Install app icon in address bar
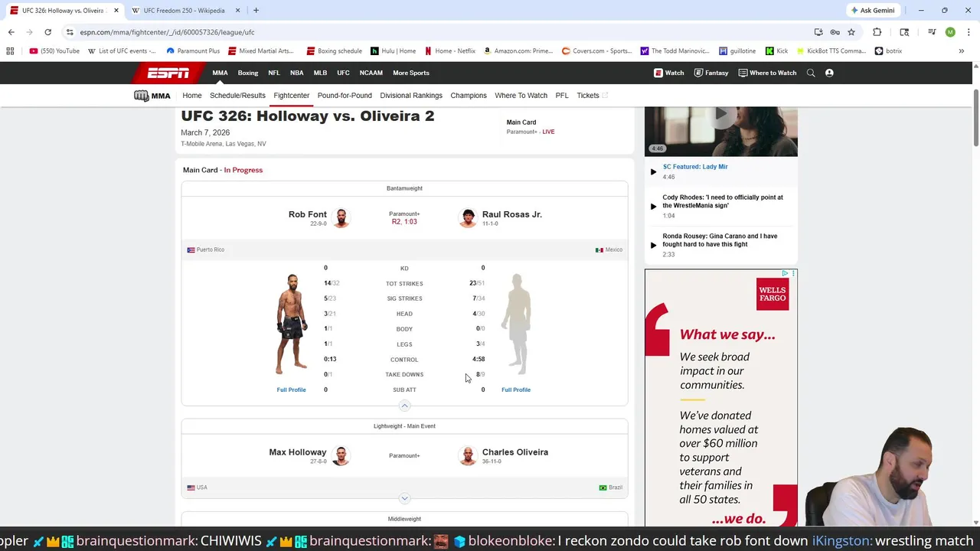Screen dimensions: 980x551 (818, 32)
